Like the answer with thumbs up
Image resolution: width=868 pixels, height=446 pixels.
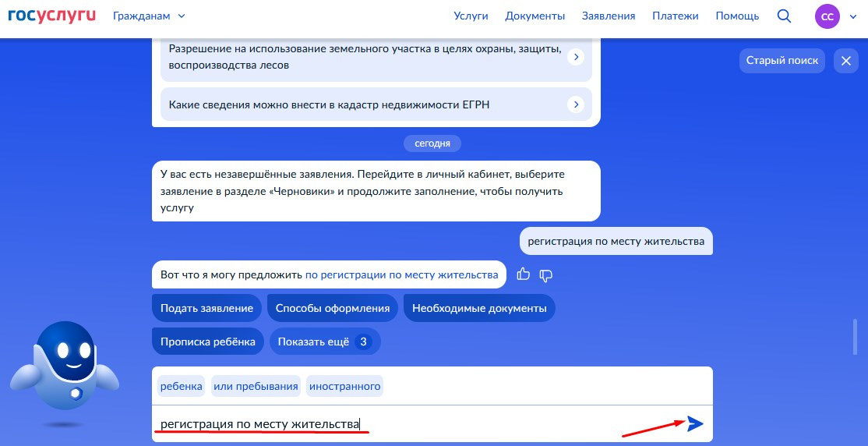(x=523, y=274)
